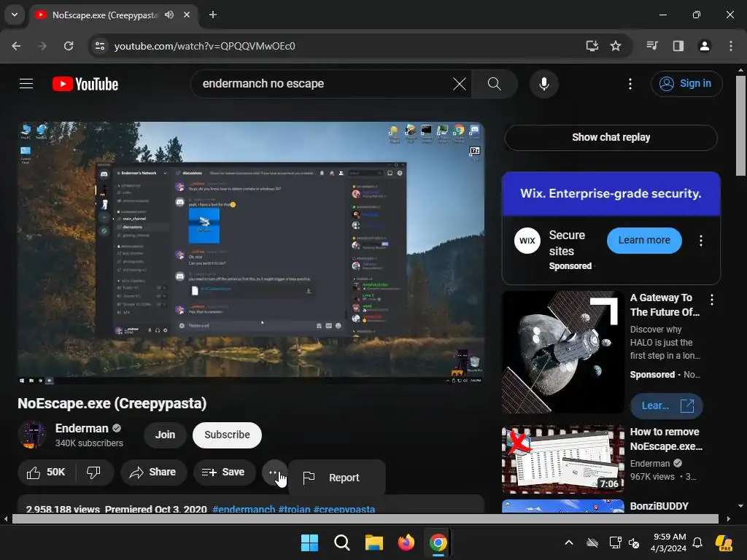The image size is (747, 560).
Task: Go forward with the forward arrow
Action: coord(42,46)
